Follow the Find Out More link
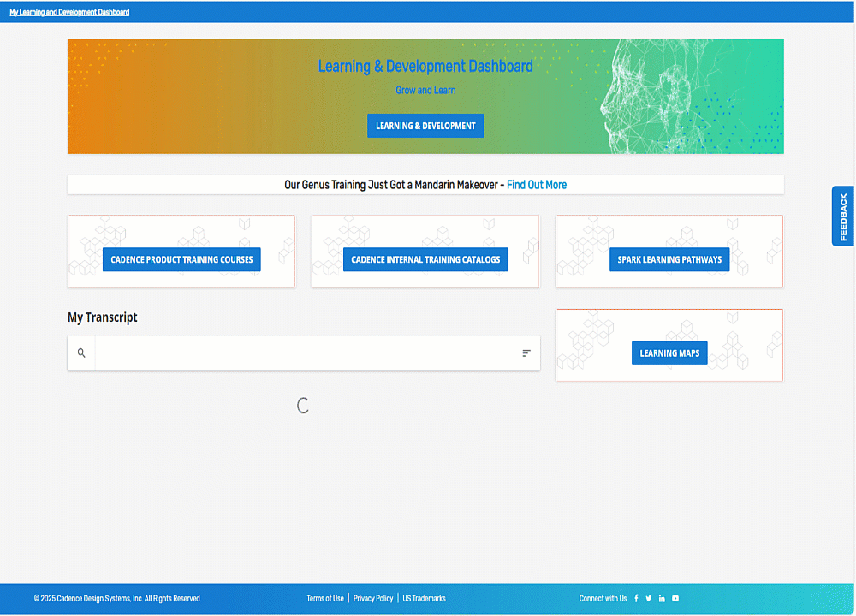856x616 pixels. (x=537, y=185)
